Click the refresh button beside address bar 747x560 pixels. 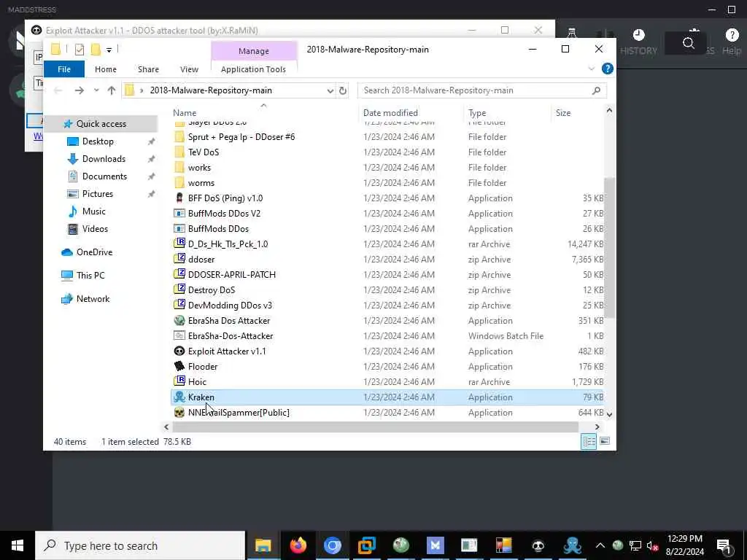tap(343, 90)
